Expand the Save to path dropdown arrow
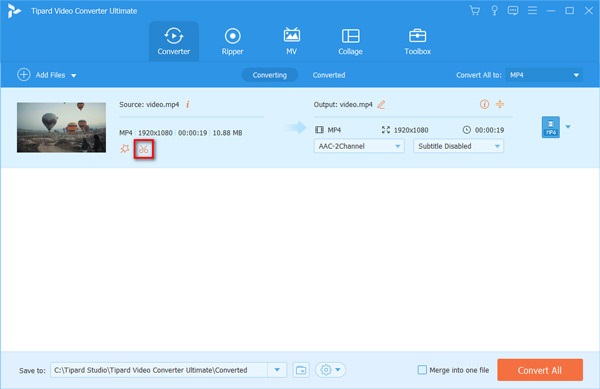Screen dimensions: 600x389 [277, 370]
